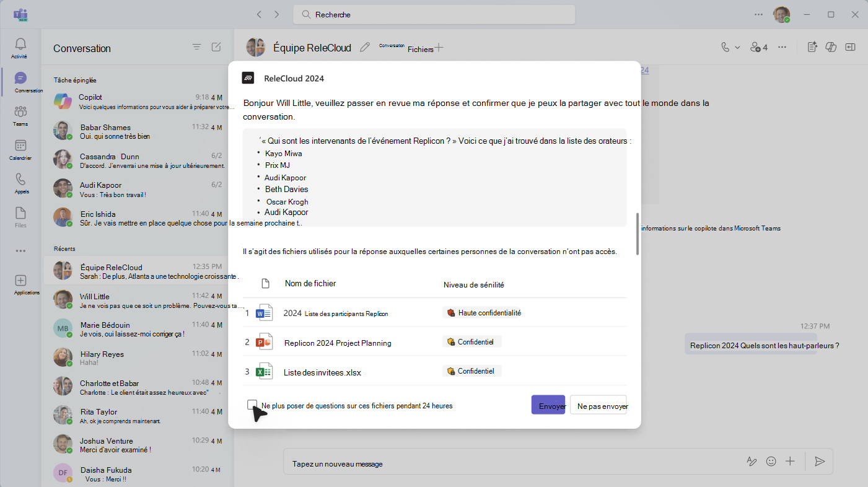Open settings and more ellipsis in title bar
The width and height of the screenshot is (868, 487).
[x=759, y=14]
